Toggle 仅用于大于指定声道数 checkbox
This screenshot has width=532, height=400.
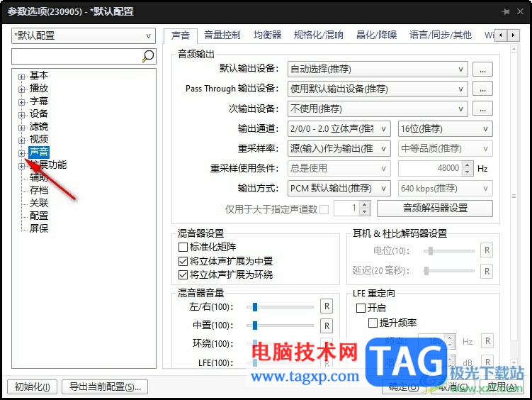tap(324, 209)
